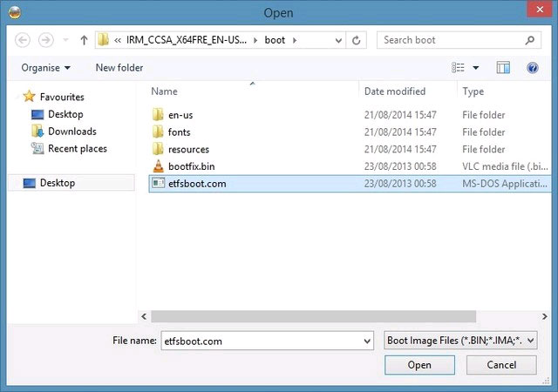Click the search magnifier icon
Viewport: 558px width, 392px height.
pyautogui.click(x=530, y=40)
